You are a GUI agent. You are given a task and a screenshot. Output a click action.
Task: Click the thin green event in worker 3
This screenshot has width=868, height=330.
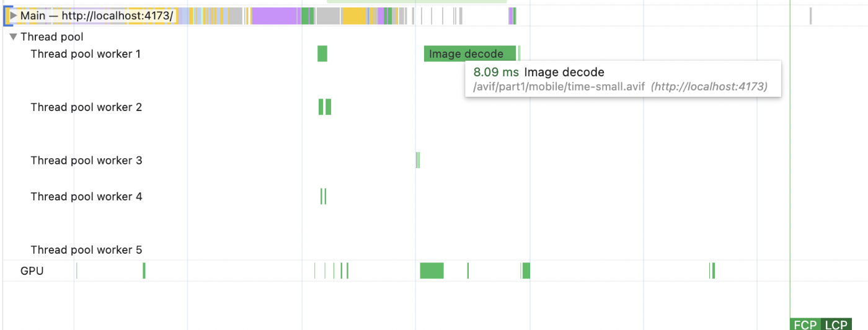coord(418,161)
